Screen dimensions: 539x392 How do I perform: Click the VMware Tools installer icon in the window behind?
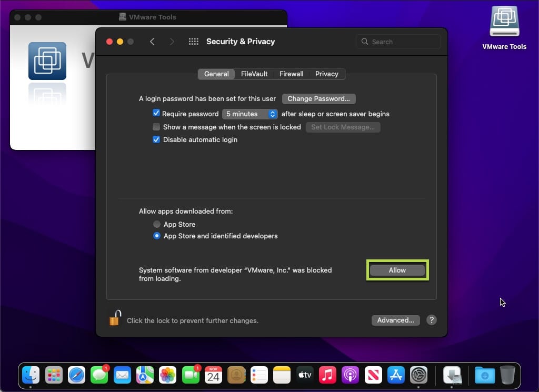tap(47, 61)
